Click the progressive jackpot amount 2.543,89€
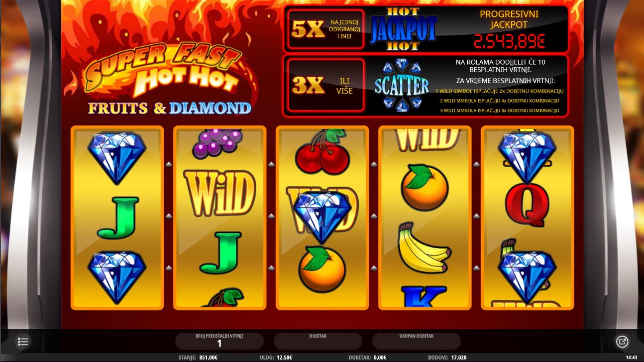Image resolution: width=644 pixels, height=362 pixels. tap(509, 41)
